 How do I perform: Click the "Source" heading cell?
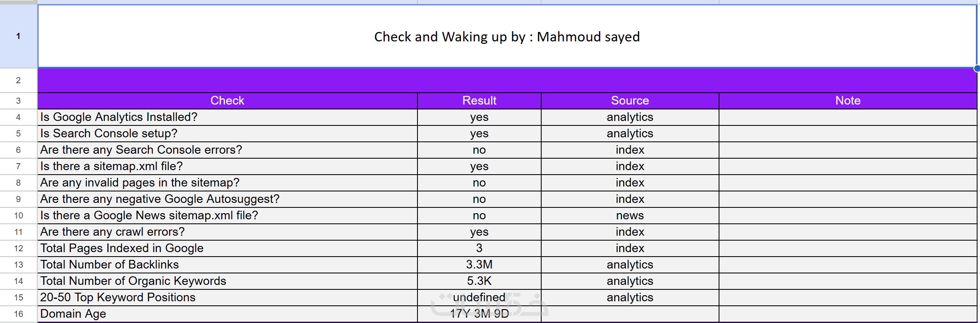[630, 101]
